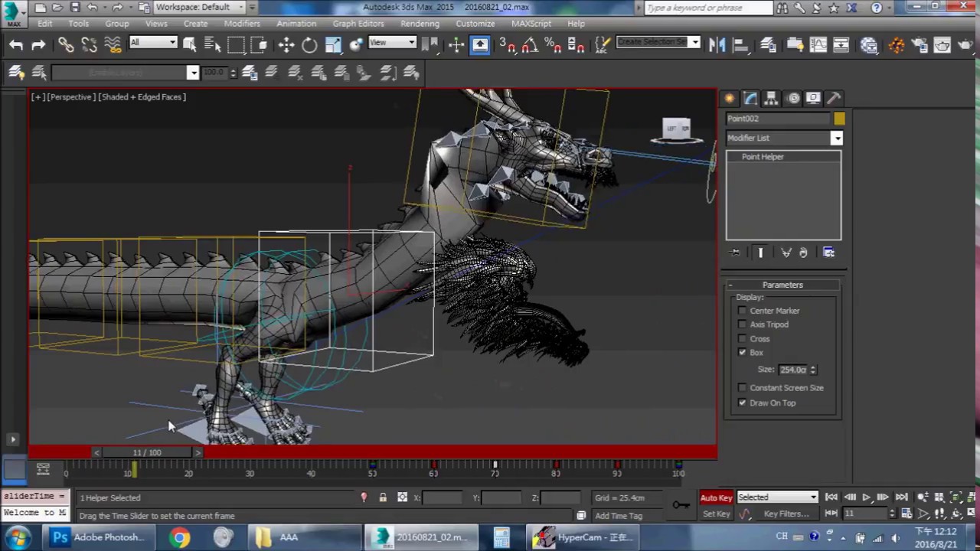
Task: Enable the Constant Screen Size checkbox
Action: coord(742,388)
